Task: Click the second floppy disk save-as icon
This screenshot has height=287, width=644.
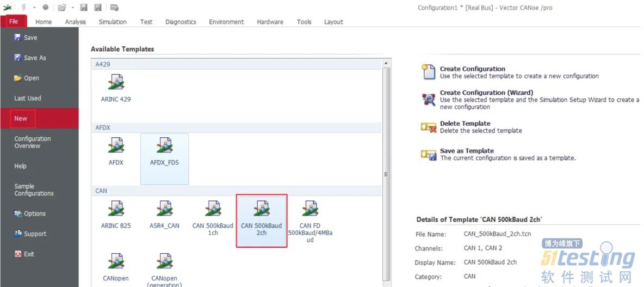Action: (98, 7)
